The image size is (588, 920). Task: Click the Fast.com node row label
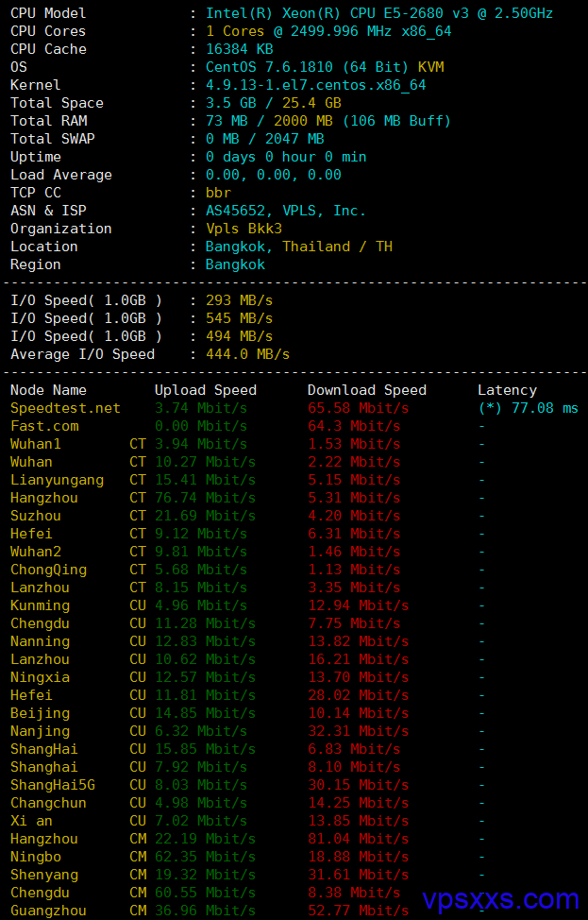point(44,426)
